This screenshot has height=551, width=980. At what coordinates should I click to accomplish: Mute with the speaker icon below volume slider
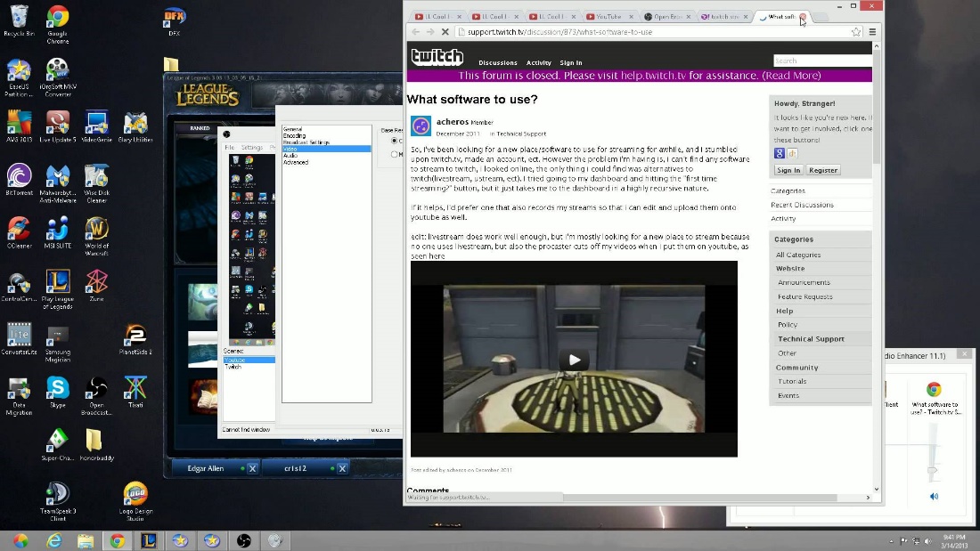(934, 496)
